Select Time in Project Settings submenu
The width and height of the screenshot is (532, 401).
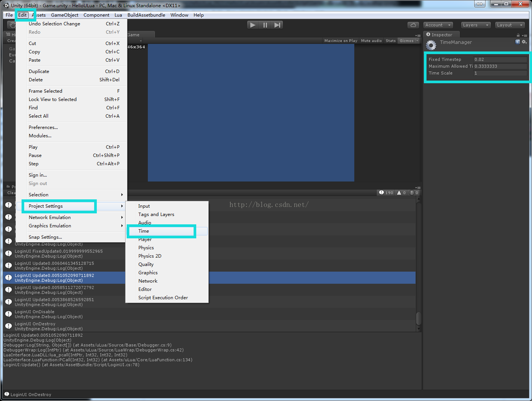point(167,231)
